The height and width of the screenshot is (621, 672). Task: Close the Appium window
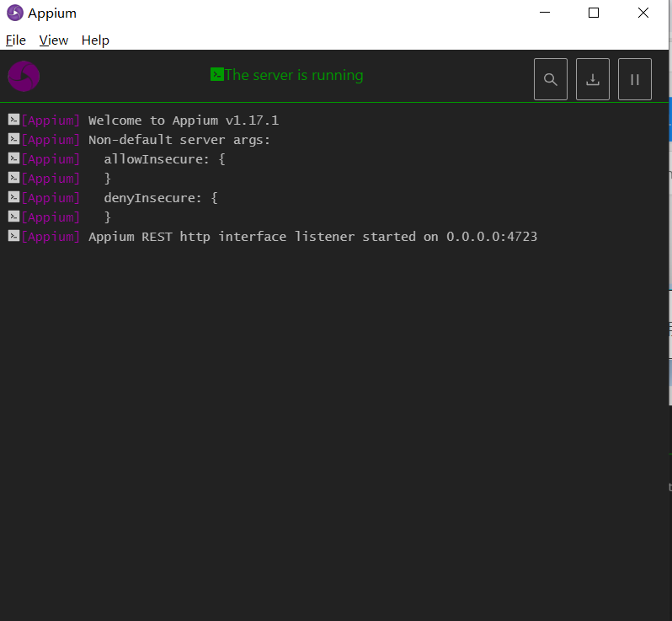tap(643, 13)
